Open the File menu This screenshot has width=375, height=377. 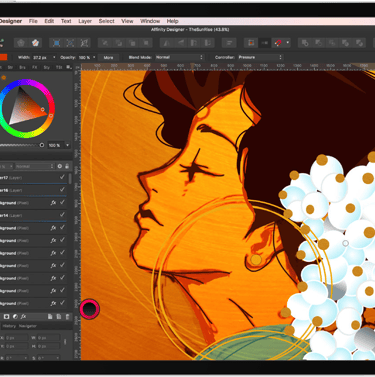tap(33, 21)
